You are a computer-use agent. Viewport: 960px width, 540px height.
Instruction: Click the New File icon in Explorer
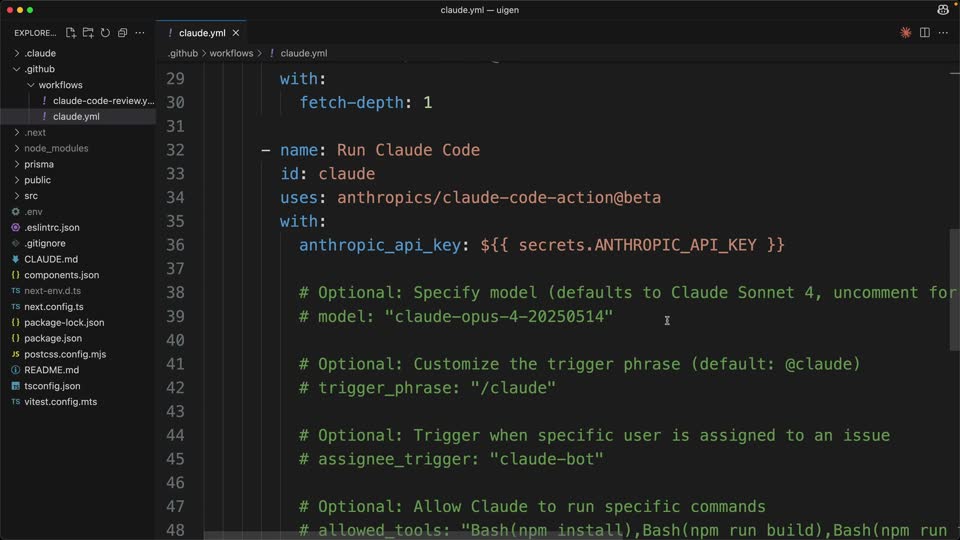click(x=70, y=32)
